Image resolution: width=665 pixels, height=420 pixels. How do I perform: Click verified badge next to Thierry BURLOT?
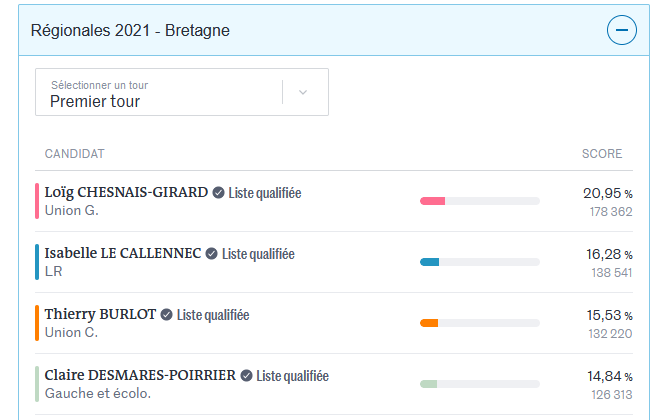167,315
